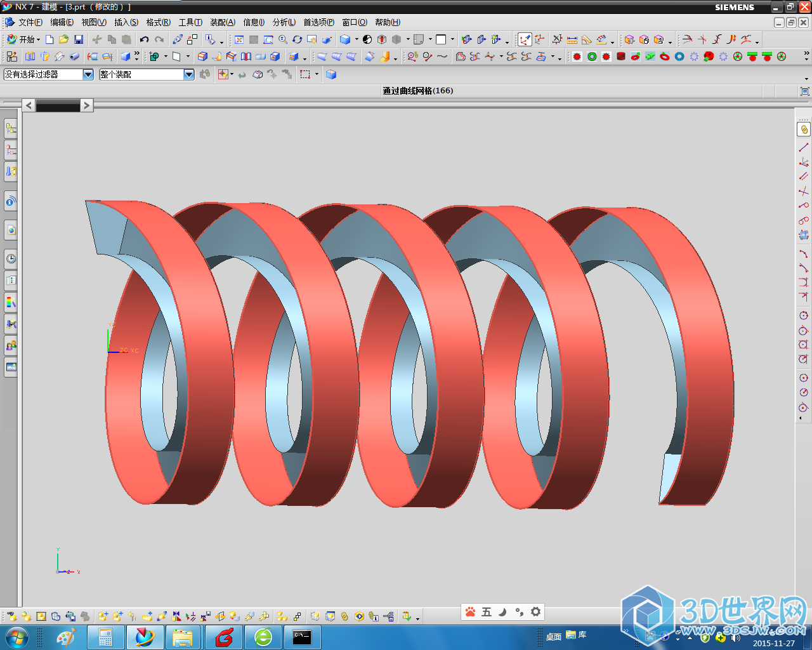Click the Extrude icon

coord(30,56)
